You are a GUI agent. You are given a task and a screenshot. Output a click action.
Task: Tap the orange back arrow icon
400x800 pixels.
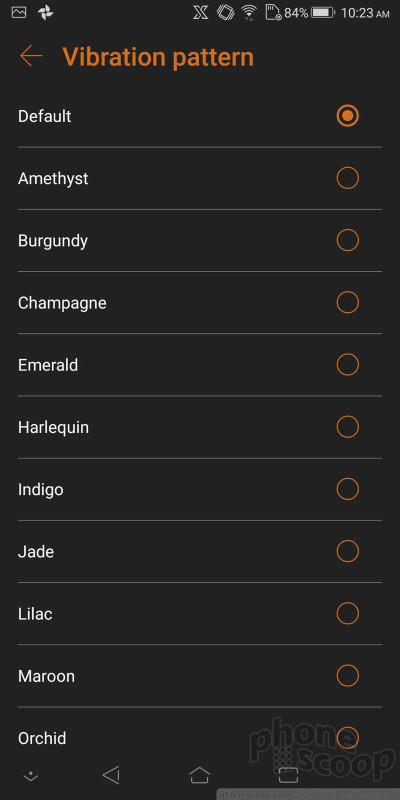[x=31, y=56]
